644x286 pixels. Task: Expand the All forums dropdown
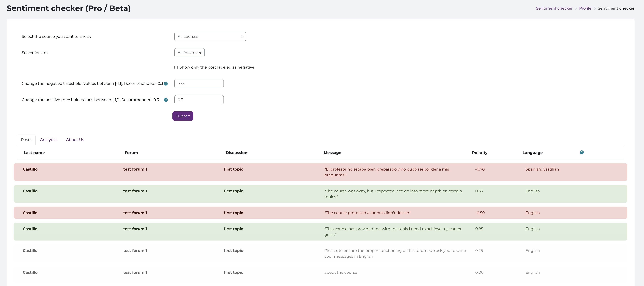coord(189,53)
